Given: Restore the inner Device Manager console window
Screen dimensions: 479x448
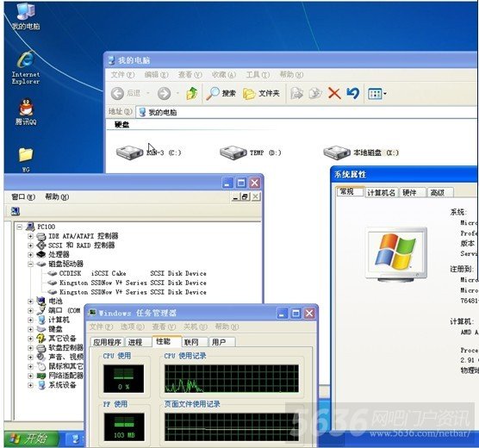Looking at the screenshot, I should point(245,196).
